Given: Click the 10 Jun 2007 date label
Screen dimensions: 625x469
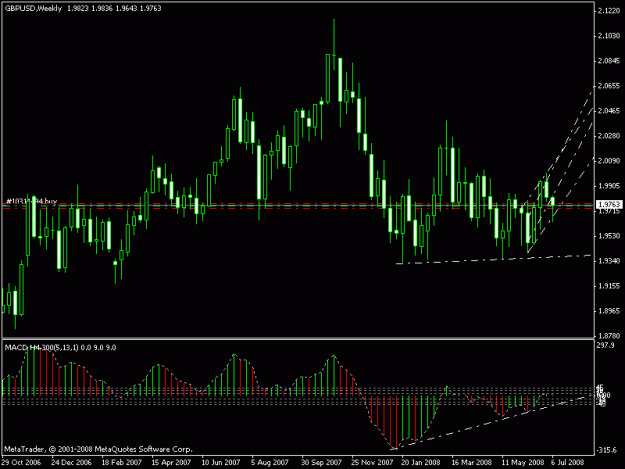Looking at the screenshot, I should coord(221,462).
